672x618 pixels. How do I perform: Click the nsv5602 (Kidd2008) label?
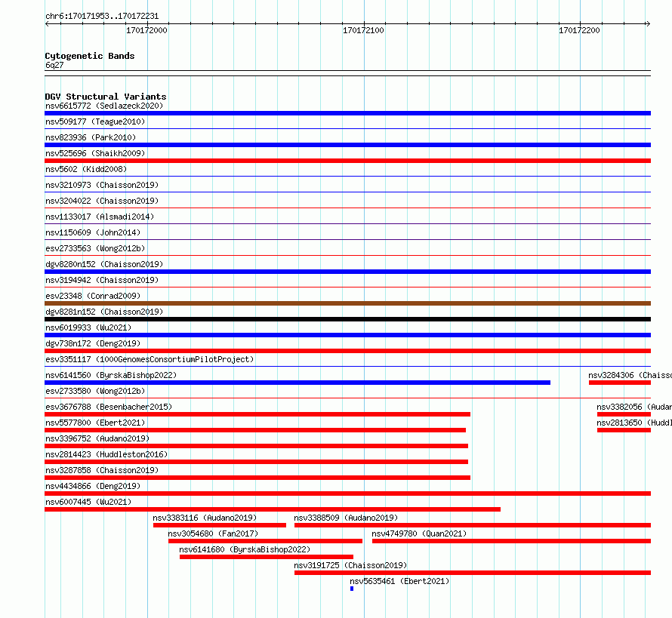coord(86,169)
